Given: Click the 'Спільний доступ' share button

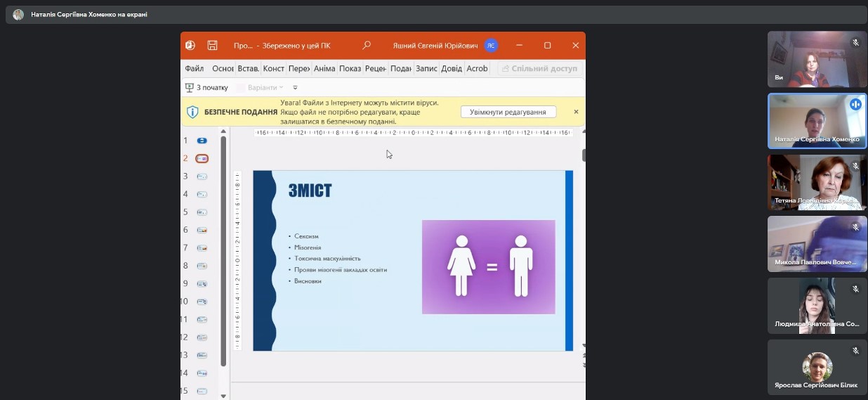Looking at the screenshot, I should tap(539, 69).
